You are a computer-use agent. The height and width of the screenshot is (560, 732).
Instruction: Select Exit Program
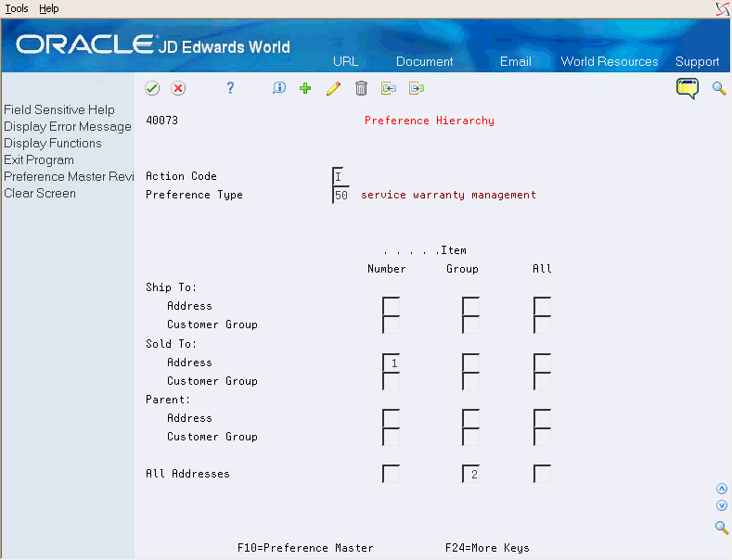point(39,160)
